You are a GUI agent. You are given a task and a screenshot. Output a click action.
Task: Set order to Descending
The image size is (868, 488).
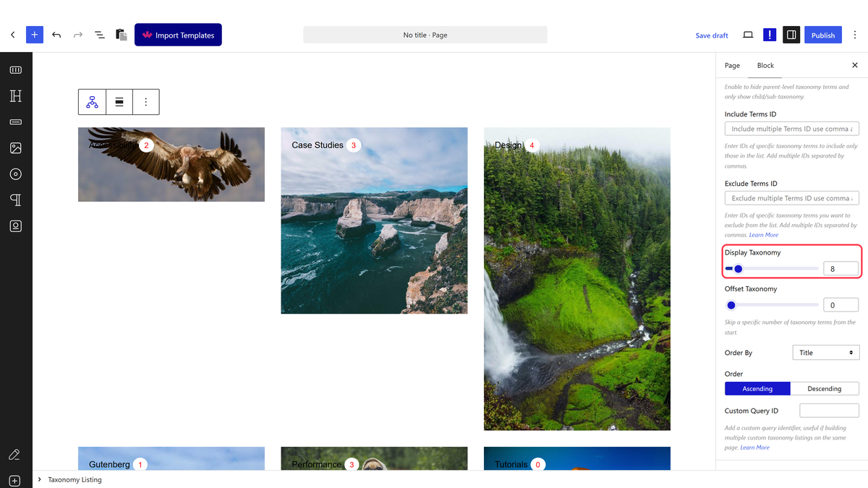(x=825, y=388)
